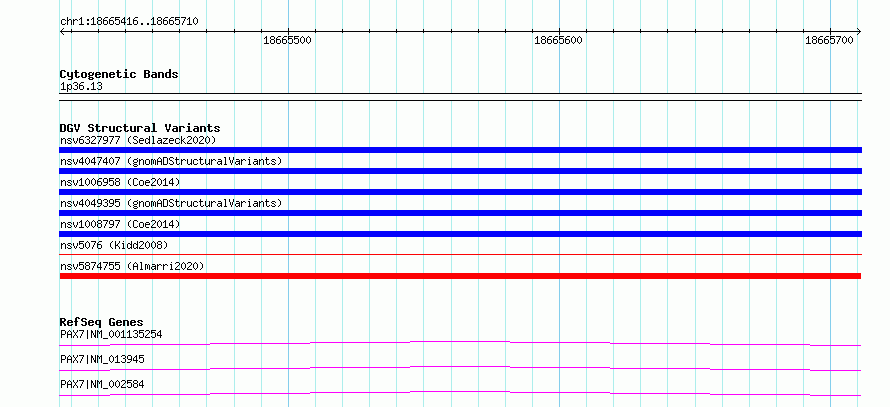Click the left arrowhead of the ruler
The height and width of the screenshot is (407, 890).
click(62, 32)
